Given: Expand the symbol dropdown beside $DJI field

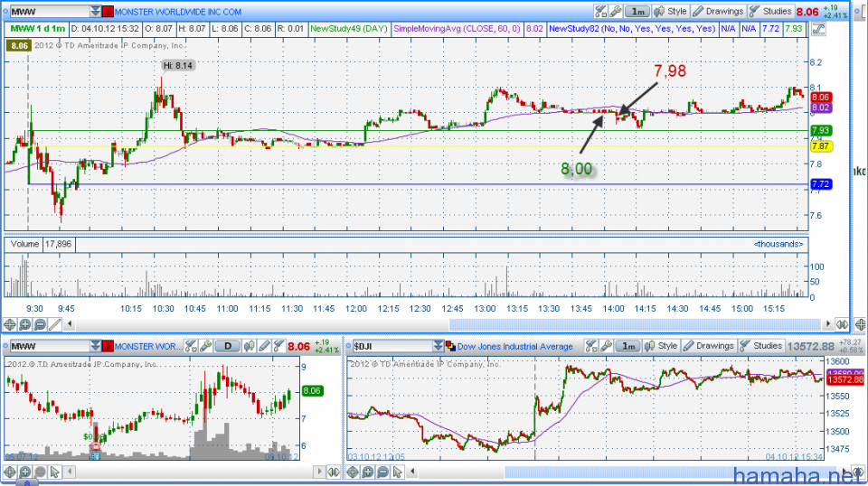Looking at the screenshot, I should [439, 346].
